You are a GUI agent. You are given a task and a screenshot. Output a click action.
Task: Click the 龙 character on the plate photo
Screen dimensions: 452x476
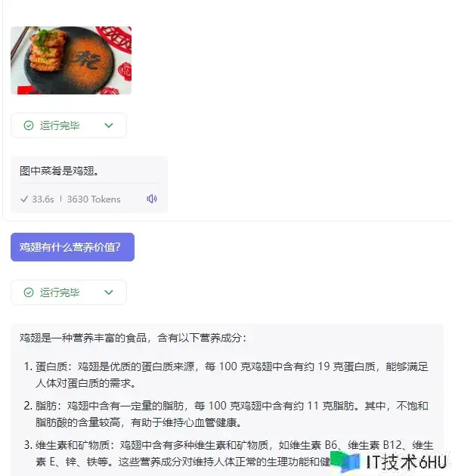(86, 60)
